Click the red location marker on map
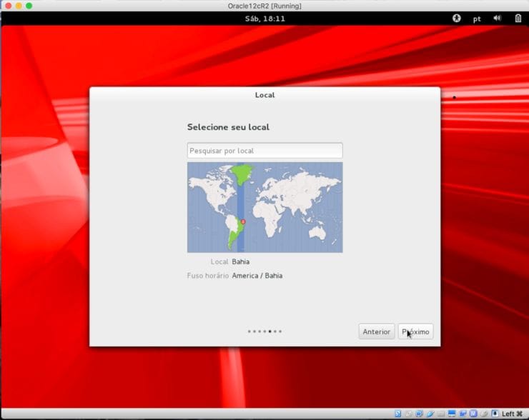The height and width of the screenshot is (420, 529). pos(243,222)
